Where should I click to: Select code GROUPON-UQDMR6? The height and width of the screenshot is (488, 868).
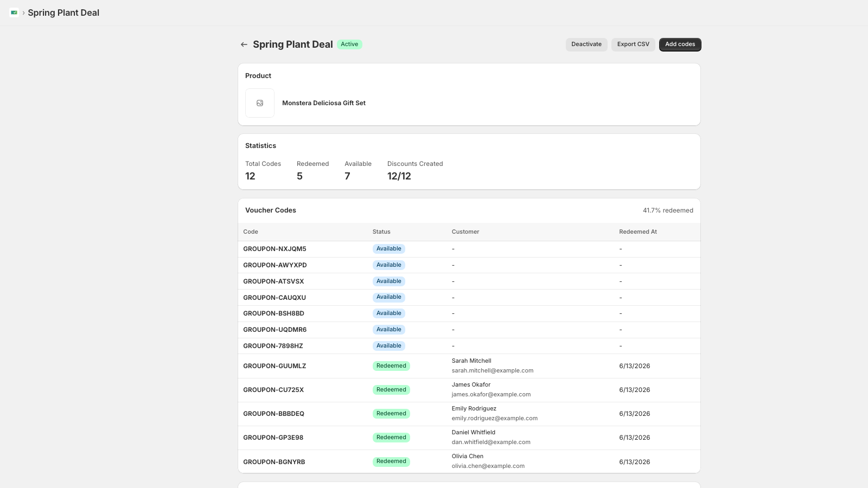(x=275, y=330)
